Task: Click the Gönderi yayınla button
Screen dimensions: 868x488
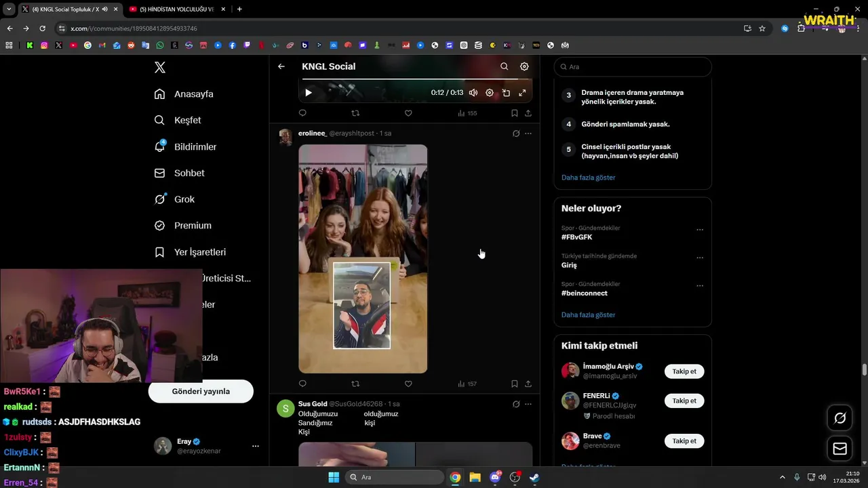Action: pyautogui.click(x=201, y=391)
